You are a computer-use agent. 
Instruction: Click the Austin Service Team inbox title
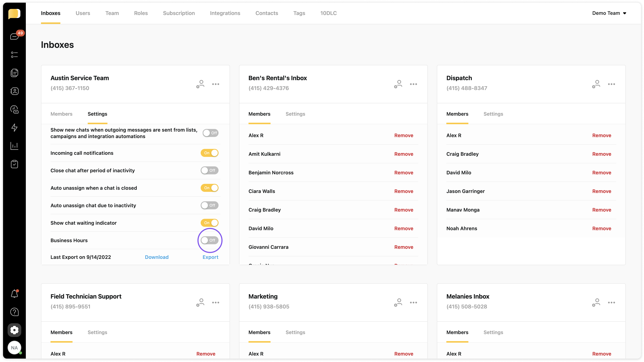[x=80, y=78]
